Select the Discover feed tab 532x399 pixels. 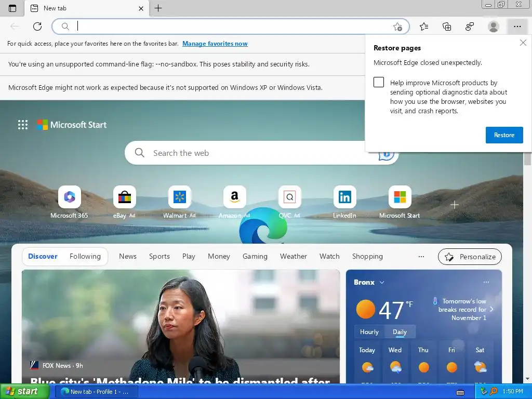tap(43, 256)
